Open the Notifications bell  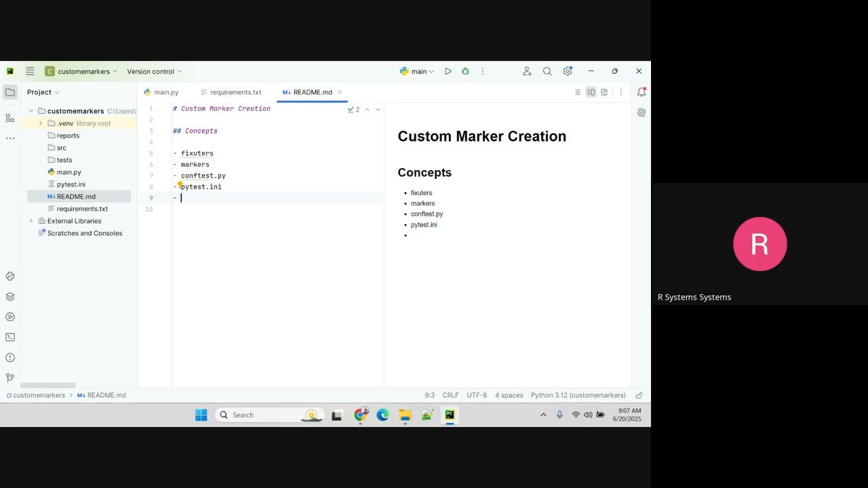pos(642,92)
